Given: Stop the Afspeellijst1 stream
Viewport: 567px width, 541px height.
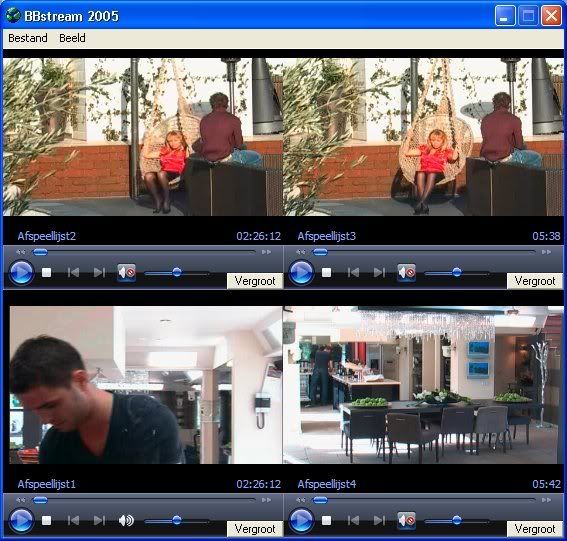Looking at the screenshot, I should pyautogui.click(x=46, y=520).
